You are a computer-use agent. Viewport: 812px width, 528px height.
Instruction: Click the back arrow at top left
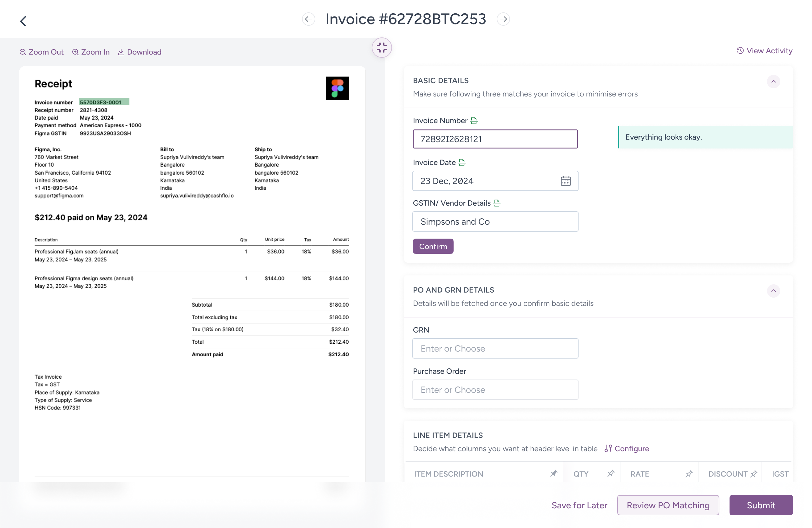23,21
